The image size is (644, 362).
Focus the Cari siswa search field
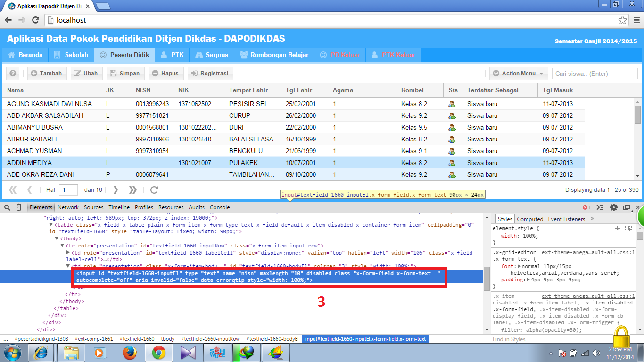coord(595,74)
